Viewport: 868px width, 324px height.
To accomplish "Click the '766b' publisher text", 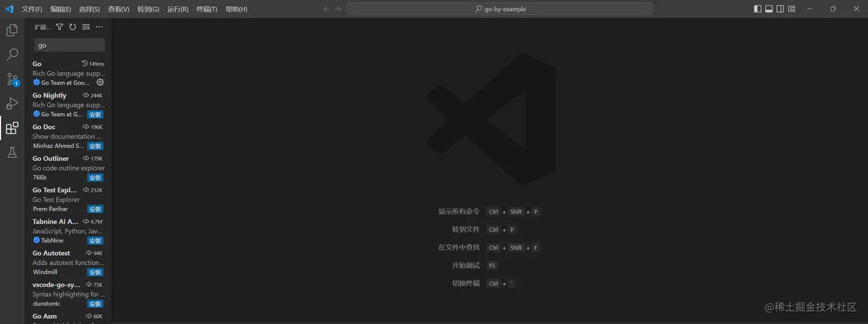I will pyautogui.click(x=40, y=178).
